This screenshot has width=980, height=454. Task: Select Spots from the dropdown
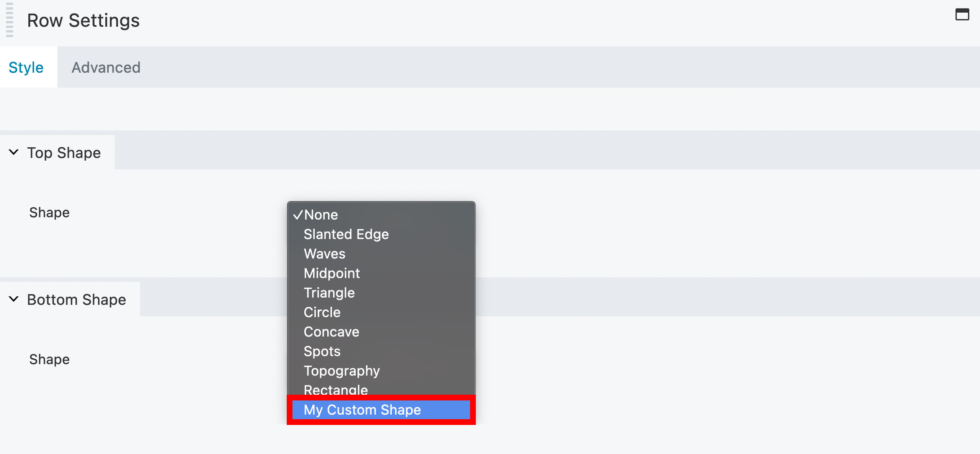pyautogui.click(x=322, y=351)
